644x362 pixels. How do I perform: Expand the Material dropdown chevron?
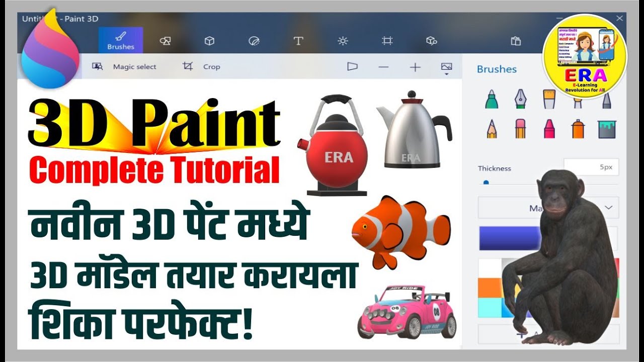click(x=609, y=208)
